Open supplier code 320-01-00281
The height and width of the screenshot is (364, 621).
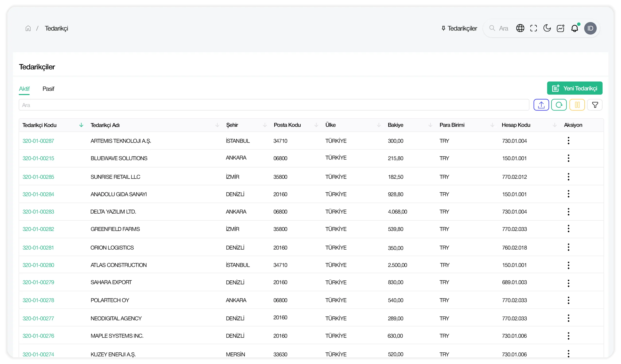(38, 248)
